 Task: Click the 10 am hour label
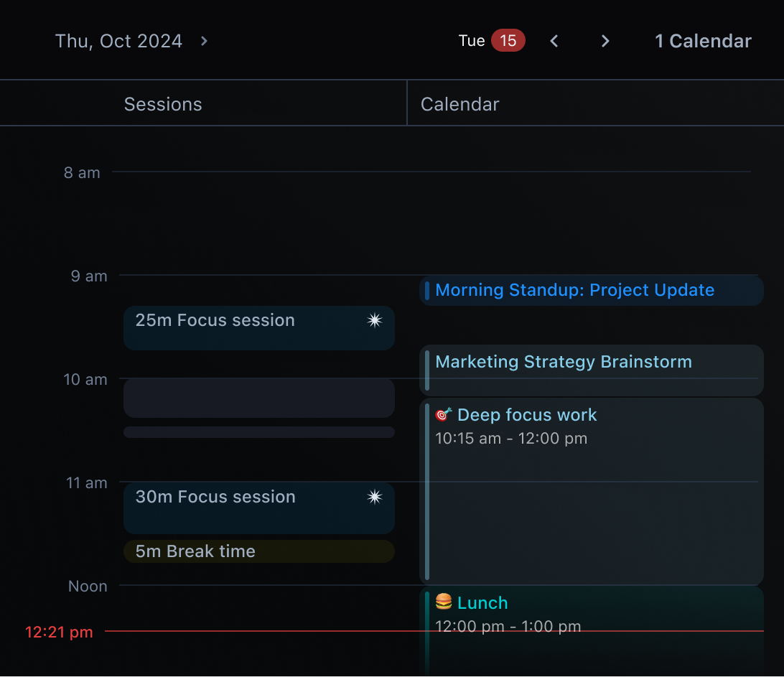tap(85, 380)
